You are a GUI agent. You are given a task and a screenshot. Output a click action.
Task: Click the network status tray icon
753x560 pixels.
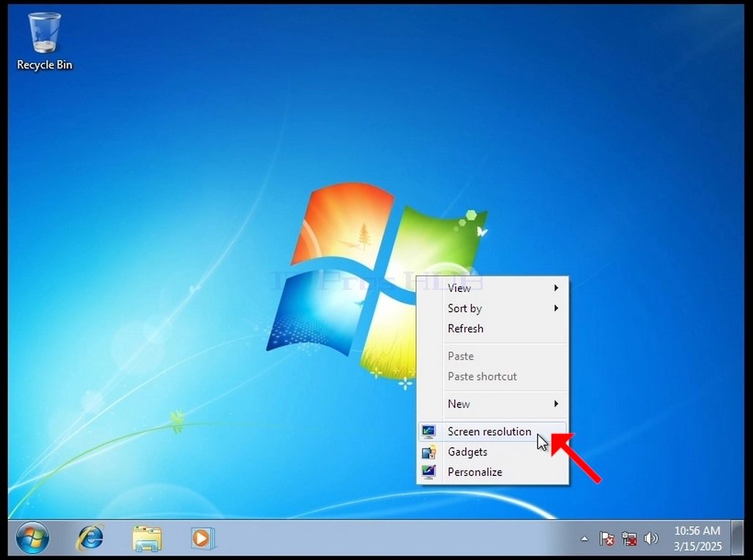pyautogui.click(x=629, y=539)
